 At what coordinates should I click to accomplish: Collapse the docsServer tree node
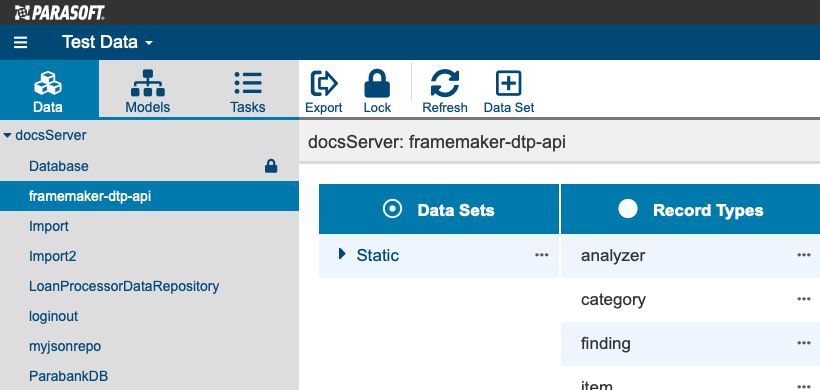[7, 136]
